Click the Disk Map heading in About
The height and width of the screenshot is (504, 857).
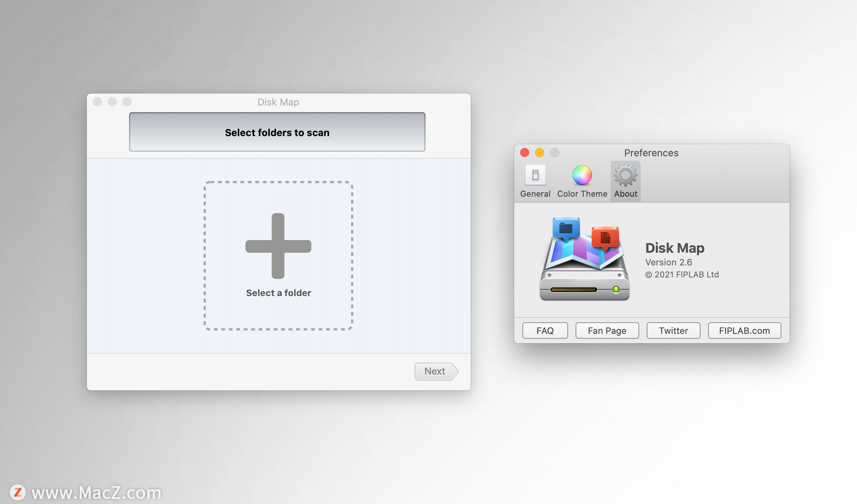674,248
